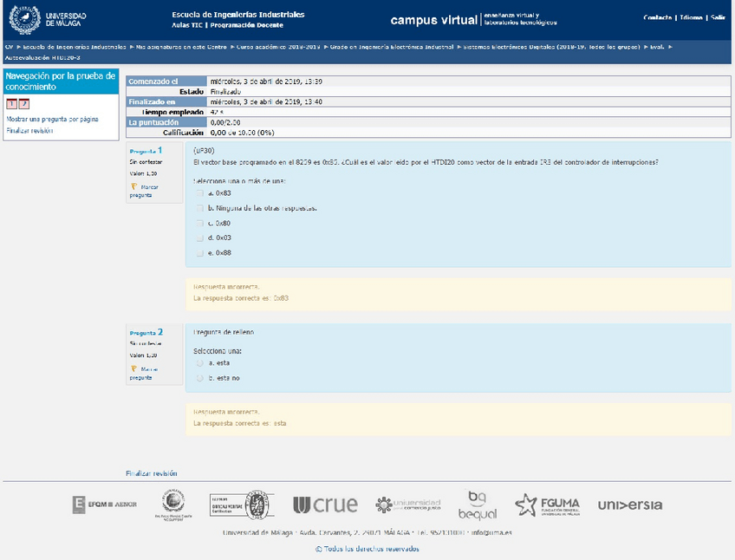This screenshot has width=735, height=560.
Task: Click CV breadcrumb root
Action: pos(10,47)
